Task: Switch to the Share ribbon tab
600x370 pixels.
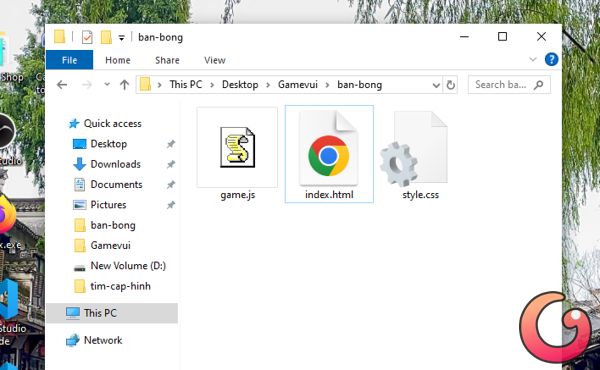Action: (x=167, y=60)
